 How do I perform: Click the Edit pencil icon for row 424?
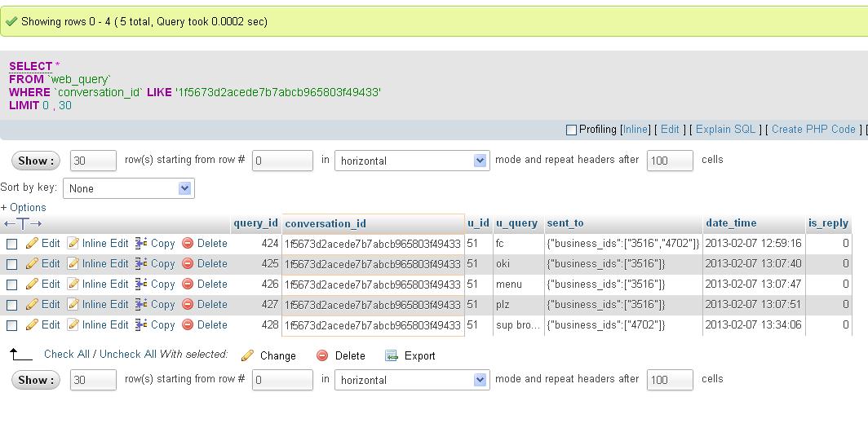pyautogui.click(x=32, y=244)
